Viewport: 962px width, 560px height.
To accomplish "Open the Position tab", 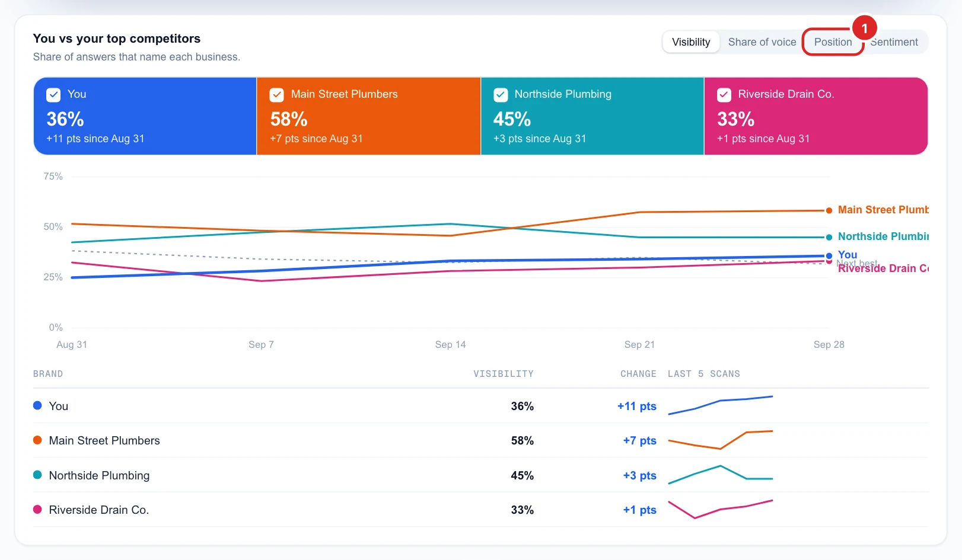I will (x=833, y=42).
